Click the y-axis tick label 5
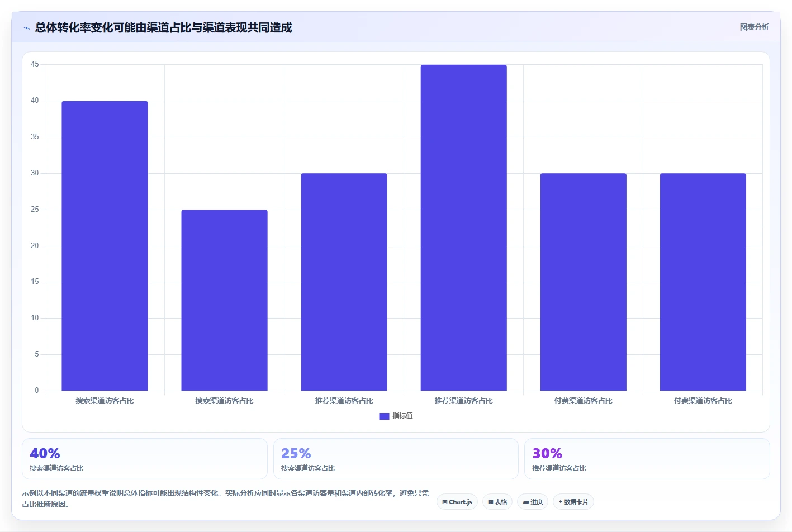This screenshot has width=792, height=532. coord(37,354)
